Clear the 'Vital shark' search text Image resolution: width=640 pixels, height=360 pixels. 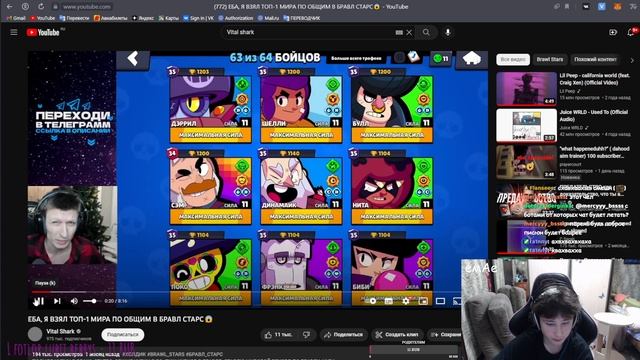click(x=409, y=32)
